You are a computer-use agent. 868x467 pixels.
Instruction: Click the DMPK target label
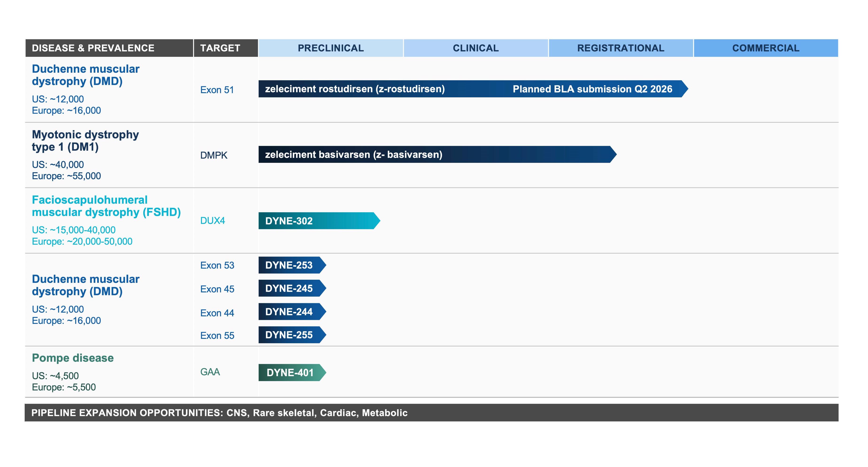pos(214,155)
